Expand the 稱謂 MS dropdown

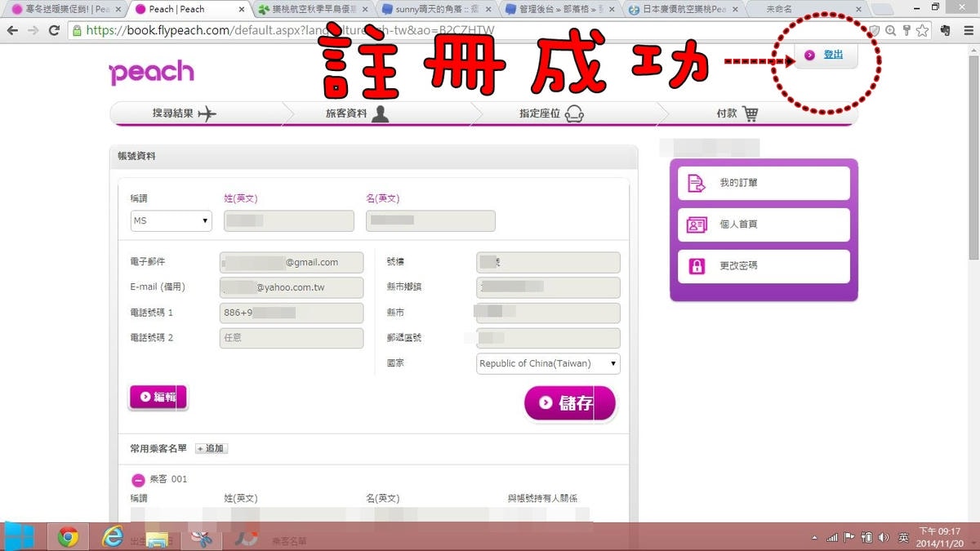pyautogui.click(x=171, y=221)
